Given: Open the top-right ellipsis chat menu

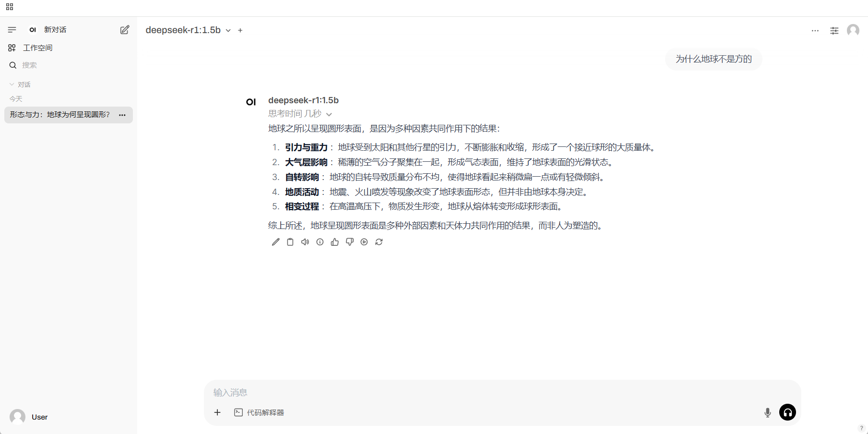Looking at the screenshot, I should 815,30.
